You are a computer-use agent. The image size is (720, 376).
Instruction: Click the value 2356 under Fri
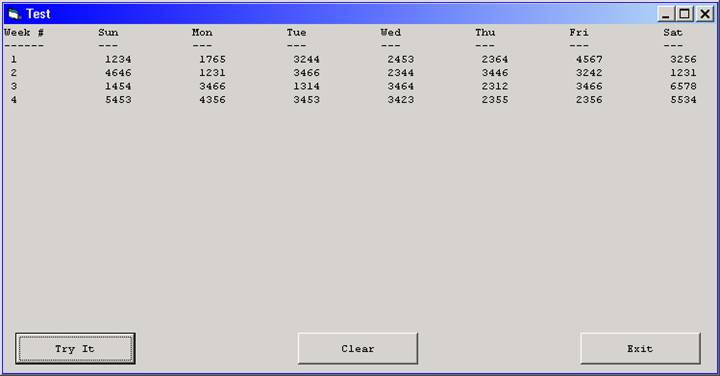[x=589, y=100]
